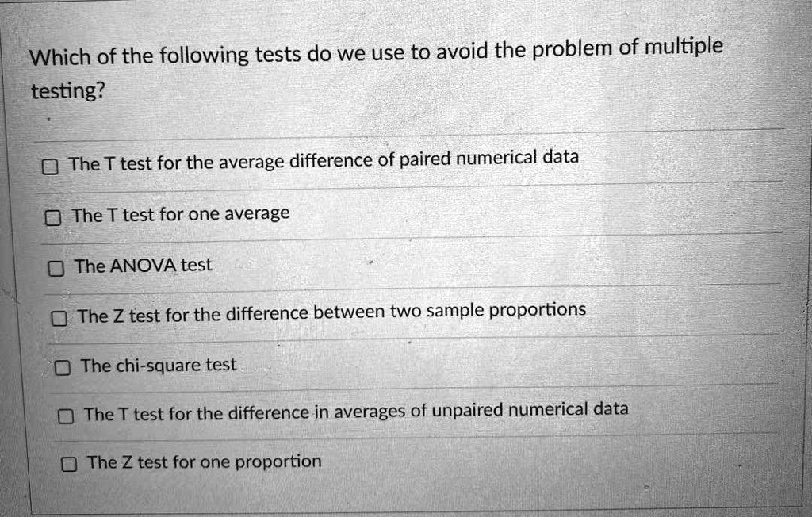The width and height of the screenshot is (812, 517).
Task: Check the paired numerical data T test box
Action: [x=50, y=165]
